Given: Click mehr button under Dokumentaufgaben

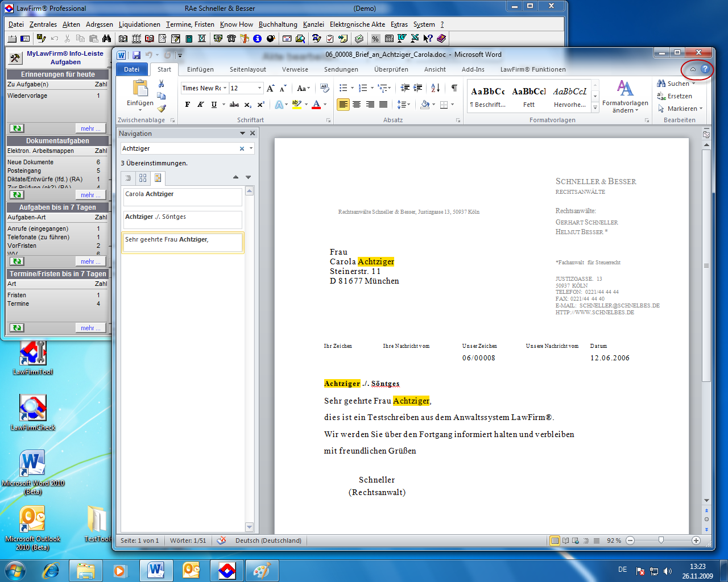Looking at the screenshot, I should tap(90, 195).
